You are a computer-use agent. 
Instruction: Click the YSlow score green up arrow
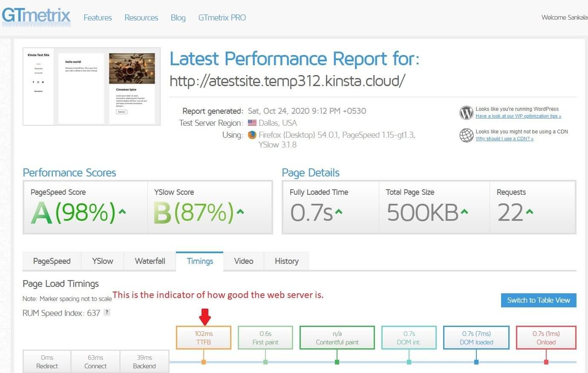click(240, 211)
